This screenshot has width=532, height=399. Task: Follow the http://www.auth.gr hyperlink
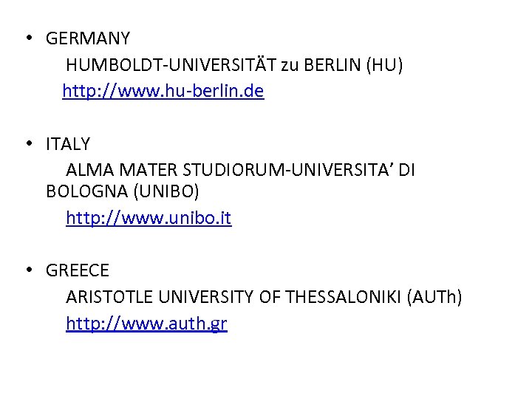pos(146,324)
